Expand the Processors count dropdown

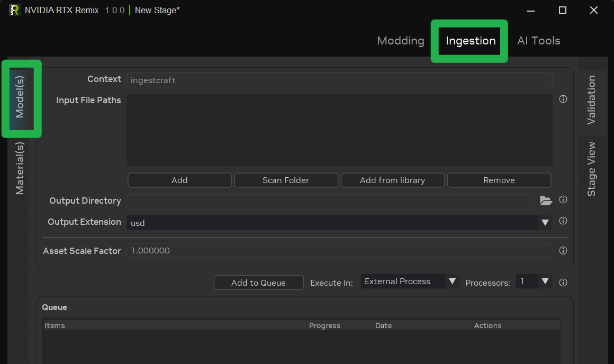coord(545,281)
